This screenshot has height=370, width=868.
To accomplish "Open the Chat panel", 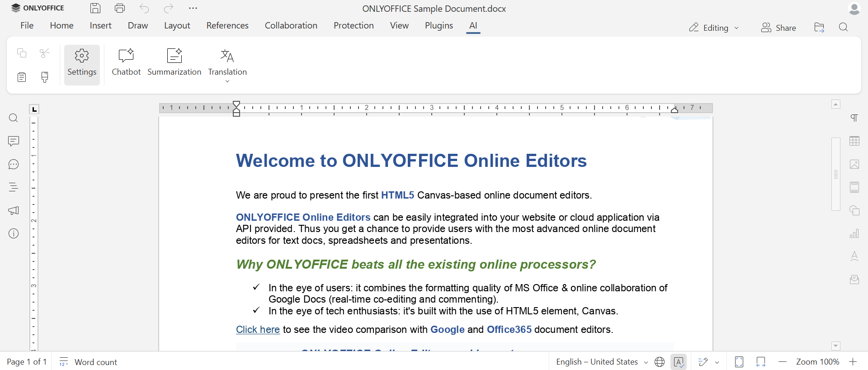I will tap(14, 164).
